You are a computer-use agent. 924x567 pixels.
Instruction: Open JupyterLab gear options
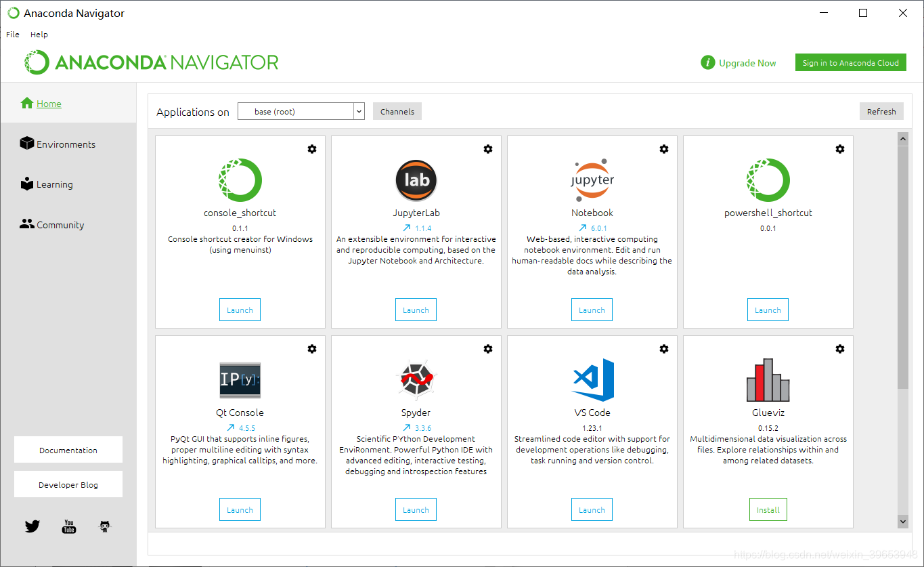pos(488,149)
